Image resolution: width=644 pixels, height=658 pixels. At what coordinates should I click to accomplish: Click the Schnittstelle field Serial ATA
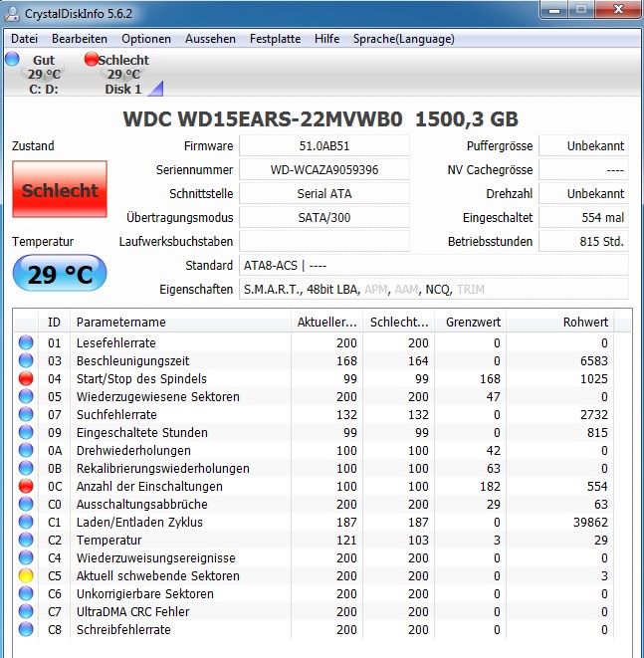point(324,194)
